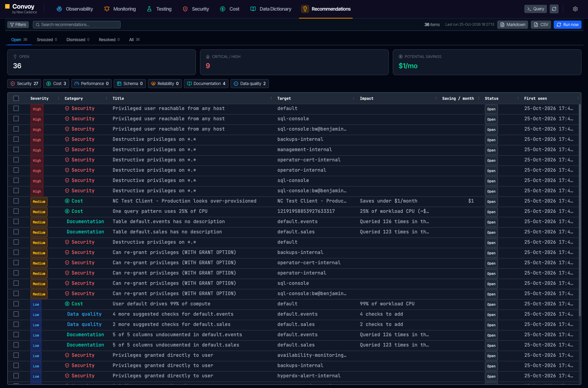Filter by Documentation 4 category chip
The width and height of the screenshot is (588, 388).
pos(206,84)
